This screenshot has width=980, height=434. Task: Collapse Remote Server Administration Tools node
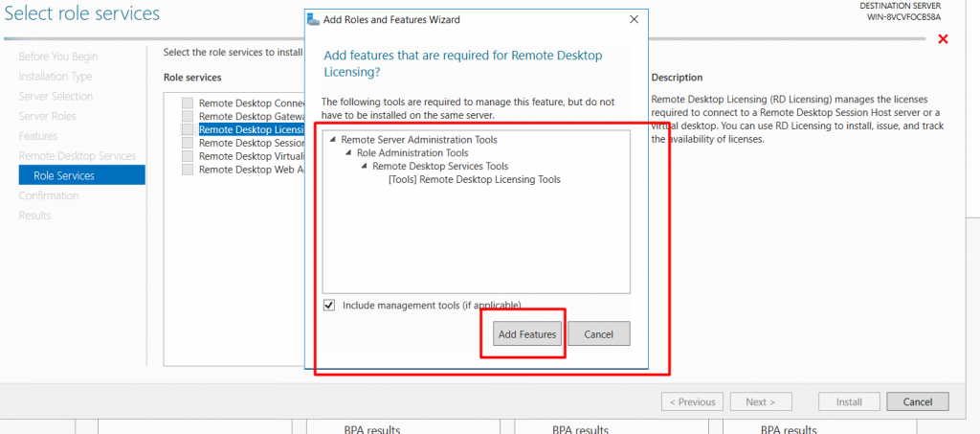(x=333, y=140)
